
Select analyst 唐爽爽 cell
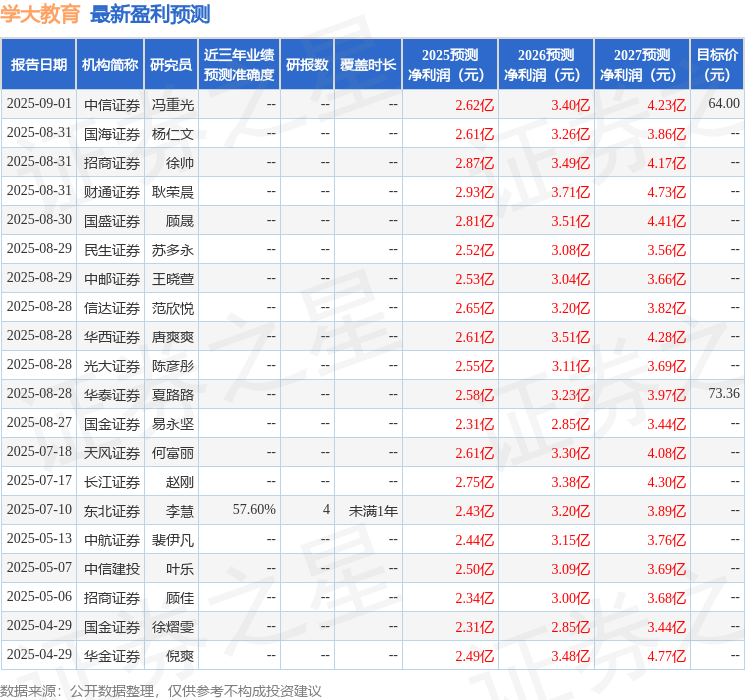pyautogui.click(x=172, y=337)
